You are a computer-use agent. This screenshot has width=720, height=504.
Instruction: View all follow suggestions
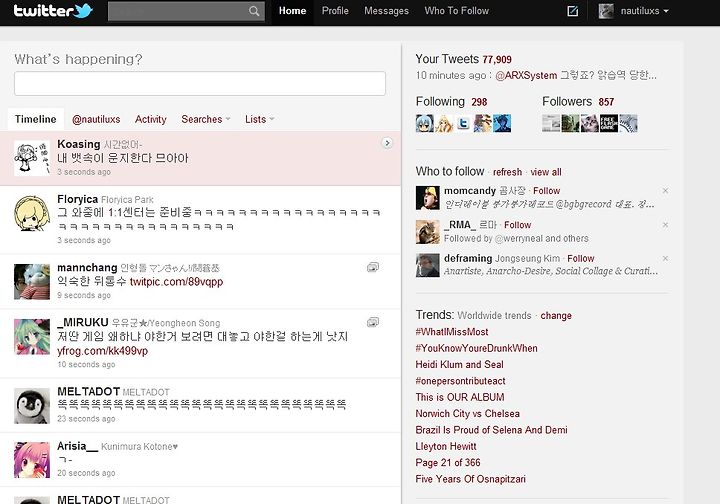tap(546, 172)
